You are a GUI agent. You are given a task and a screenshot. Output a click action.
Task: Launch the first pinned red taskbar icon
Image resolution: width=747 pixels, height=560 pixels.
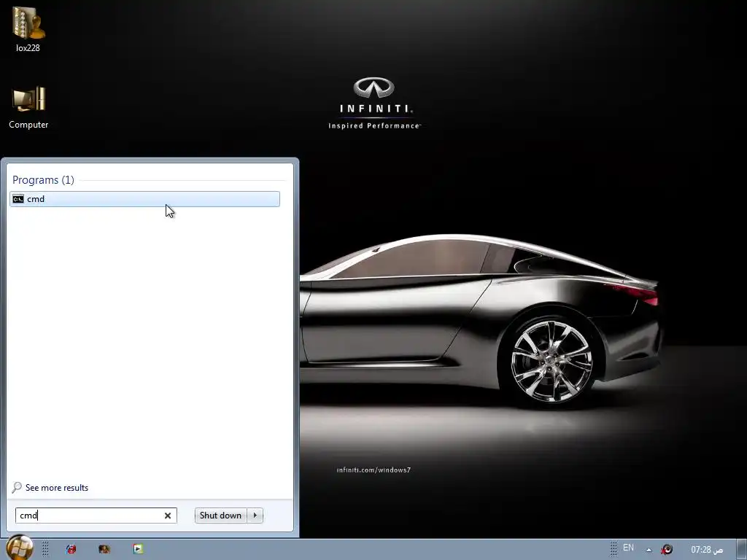(71, 549)
